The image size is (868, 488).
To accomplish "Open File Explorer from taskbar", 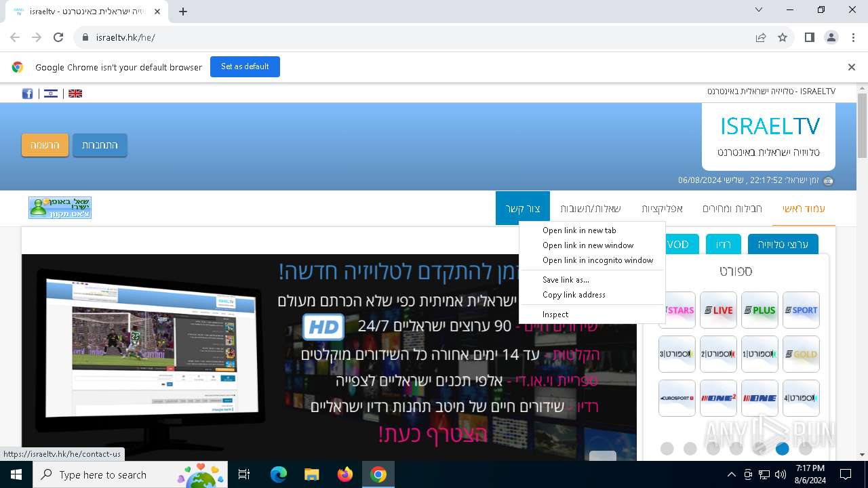I will (x=311, y=474).
